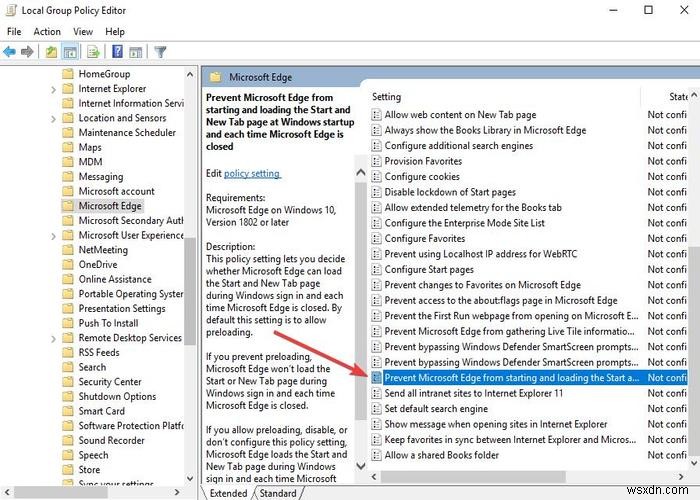700x500 pixels.
Task: Click the policy icon beside Configure Favorites
Action: 376,238
